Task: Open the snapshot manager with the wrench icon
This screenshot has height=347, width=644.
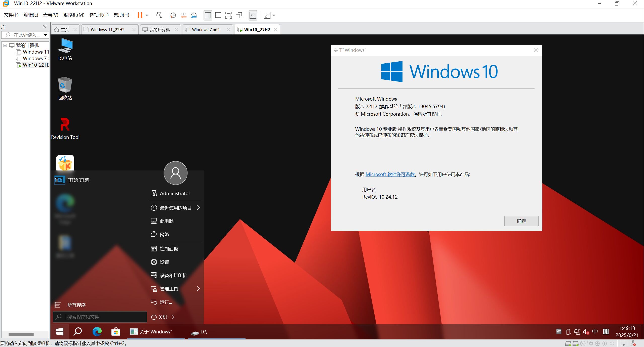Action: click(x=194, y=15)
